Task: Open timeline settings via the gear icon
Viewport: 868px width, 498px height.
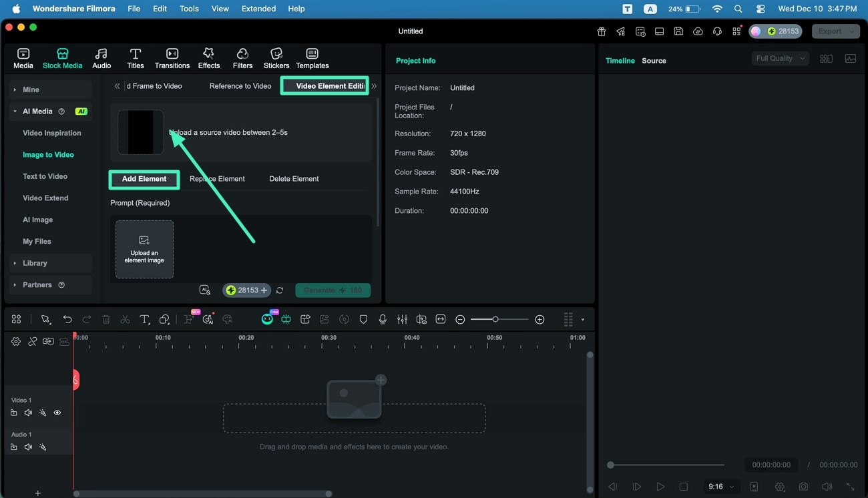Action: coord(16,341)
